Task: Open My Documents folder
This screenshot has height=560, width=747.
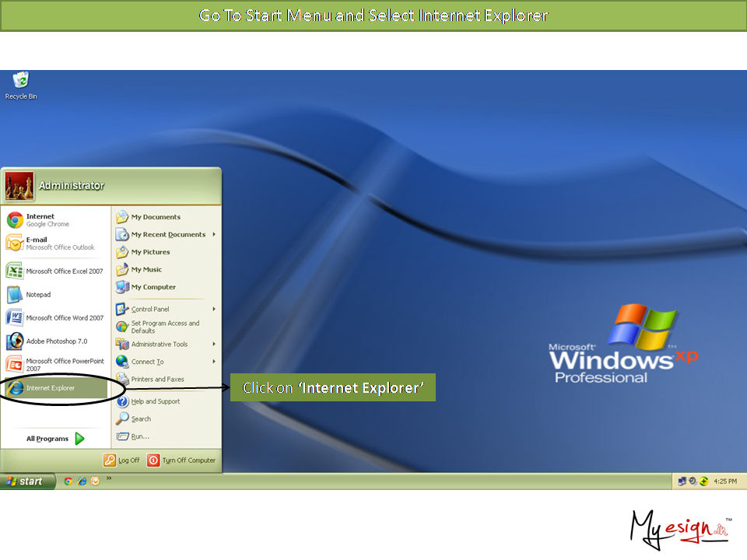Action: point(155,217)
